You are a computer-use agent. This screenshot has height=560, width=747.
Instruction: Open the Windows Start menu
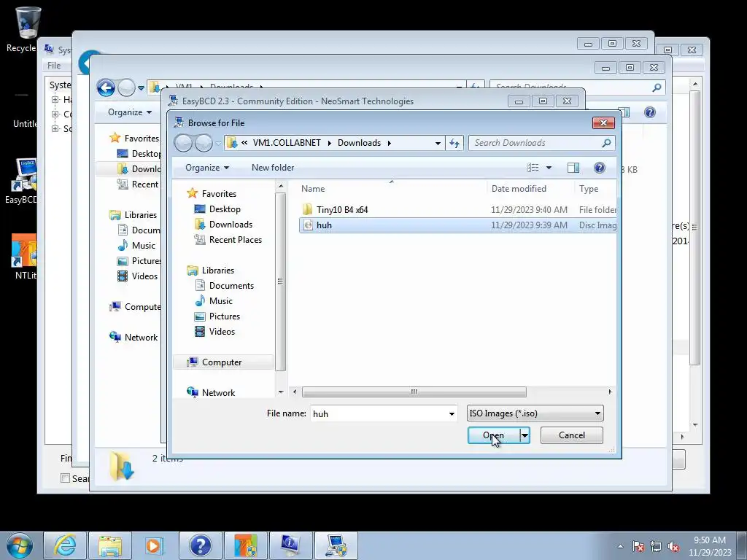coord(20,545)
